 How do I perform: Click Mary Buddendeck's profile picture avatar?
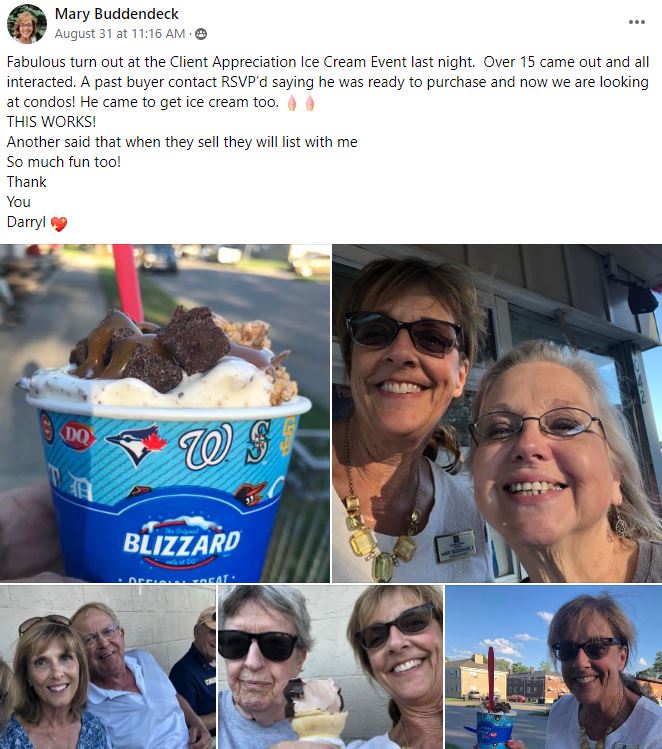point(27,24)
